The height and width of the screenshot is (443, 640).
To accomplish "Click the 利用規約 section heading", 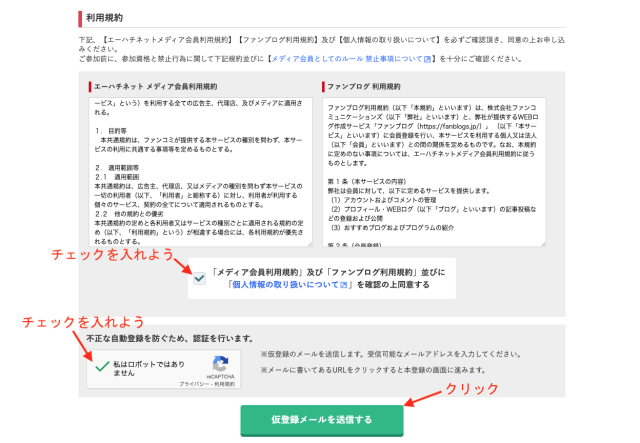I will point(104,18).
